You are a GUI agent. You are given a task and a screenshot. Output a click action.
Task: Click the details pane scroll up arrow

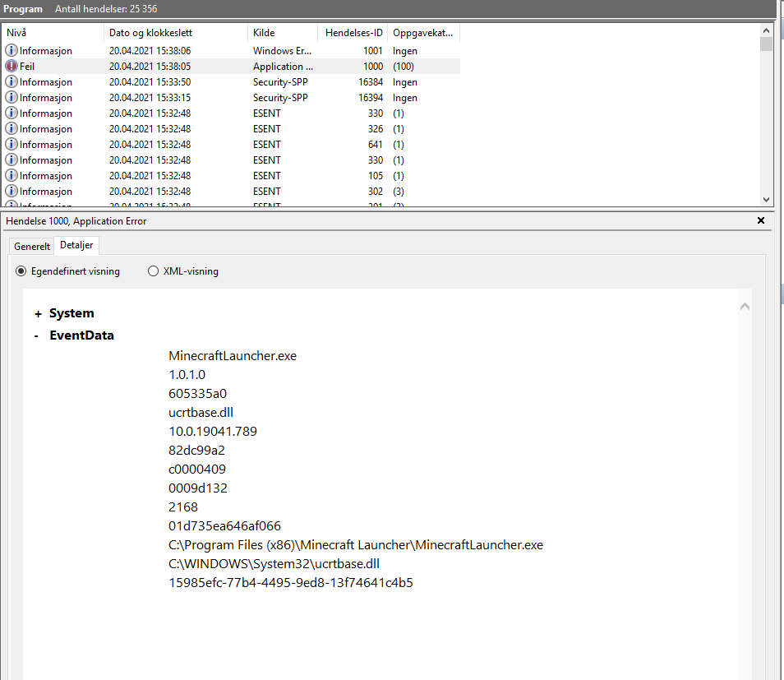[745, 307]
